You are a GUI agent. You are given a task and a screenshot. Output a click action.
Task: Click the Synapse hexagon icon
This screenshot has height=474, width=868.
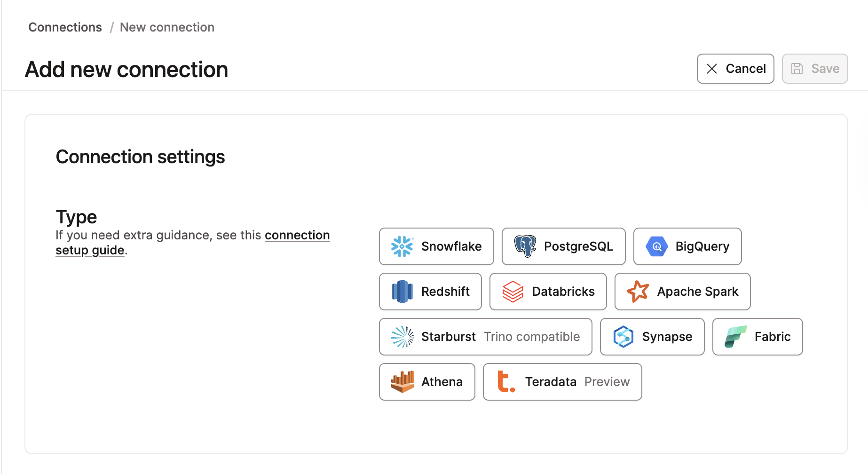click(623, 337)
